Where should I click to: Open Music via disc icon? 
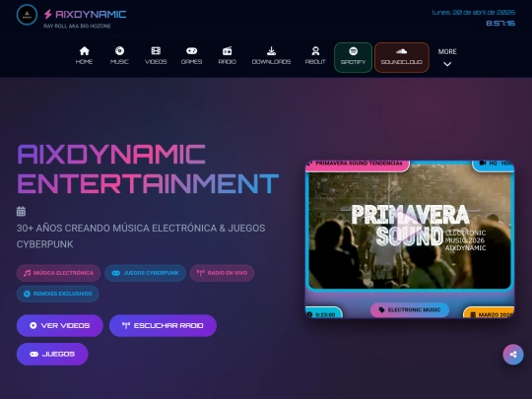pos(119,51)
